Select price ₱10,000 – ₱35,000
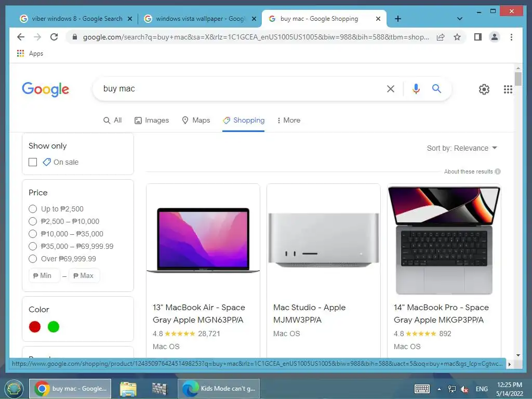Image resolution: width=532 pixels, height=399 pixels. click(x=33, y=234)
